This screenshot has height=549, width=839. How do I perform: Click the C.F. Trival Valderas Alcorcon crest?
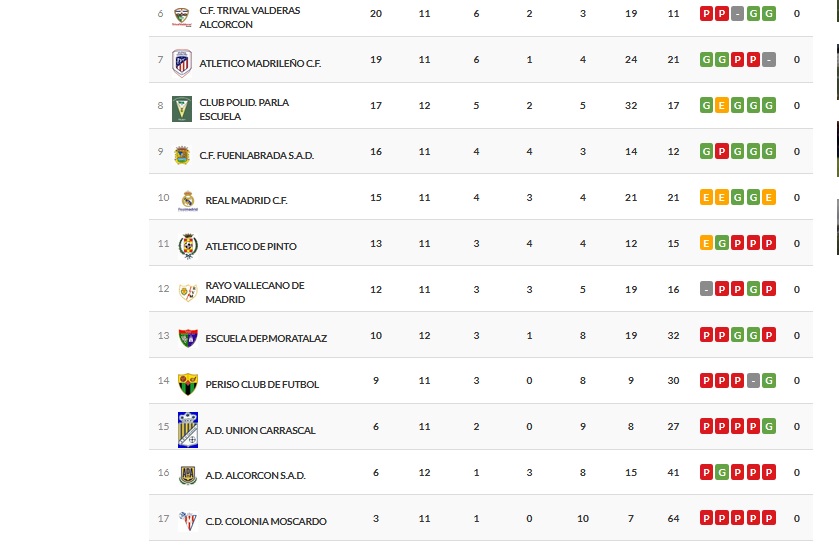coord(181,16)
